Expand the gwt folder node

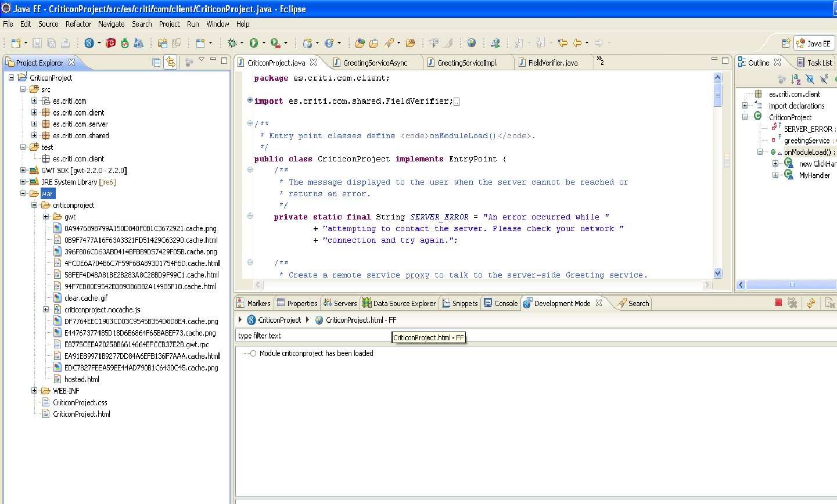(x=46, y=217)
